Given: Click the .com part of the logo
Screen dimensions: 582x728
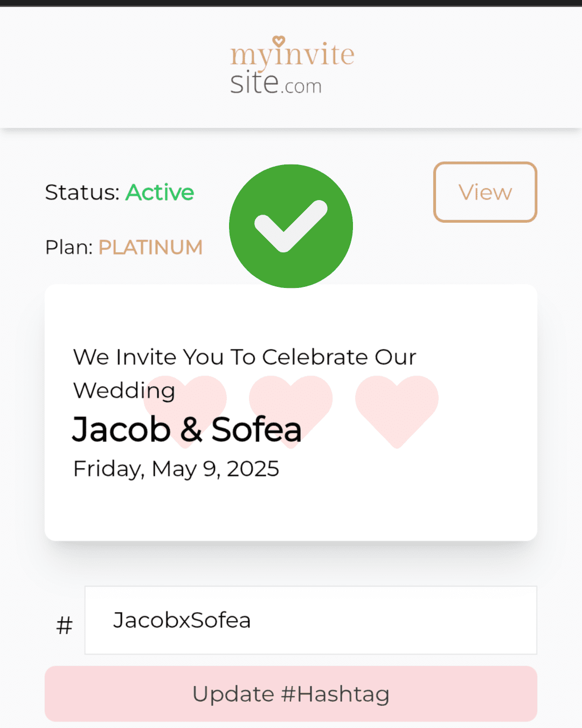Looking at the screenshot, I should point(302,87).
